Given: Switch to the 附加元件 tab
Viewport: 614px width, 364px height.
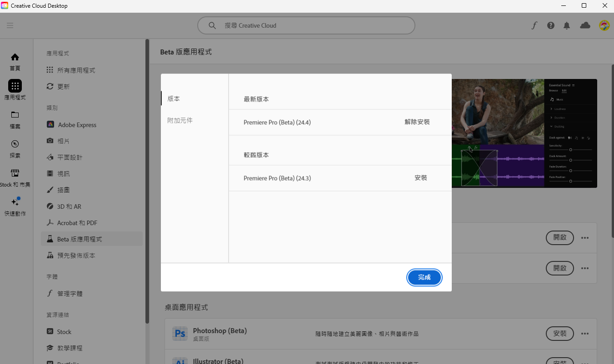Looking at the screenshot, I should 180,120.
